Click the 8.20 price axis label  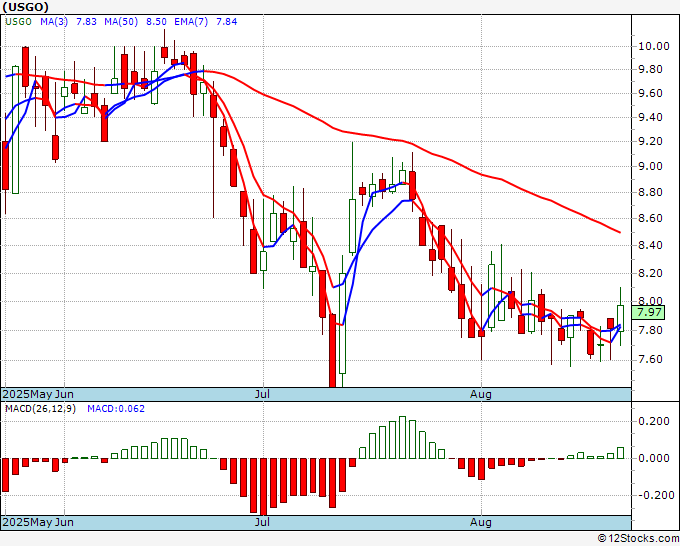649,273
